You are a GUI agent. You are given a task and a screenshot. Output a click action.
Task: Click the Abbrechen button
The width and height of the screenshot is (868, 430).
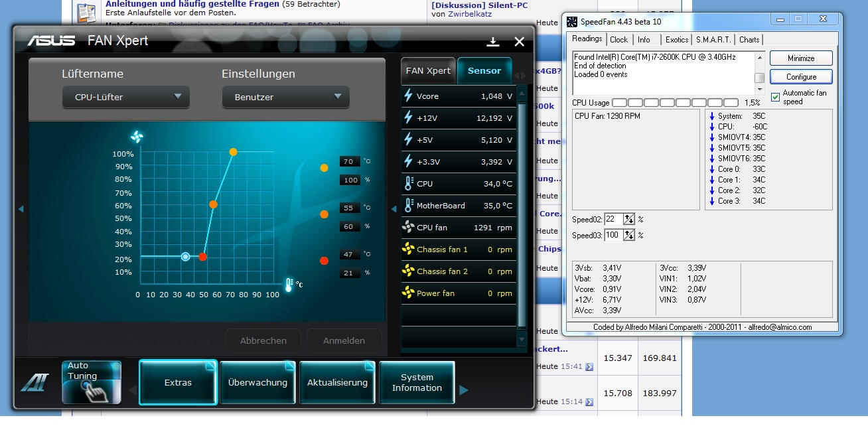tap(263, 340)
